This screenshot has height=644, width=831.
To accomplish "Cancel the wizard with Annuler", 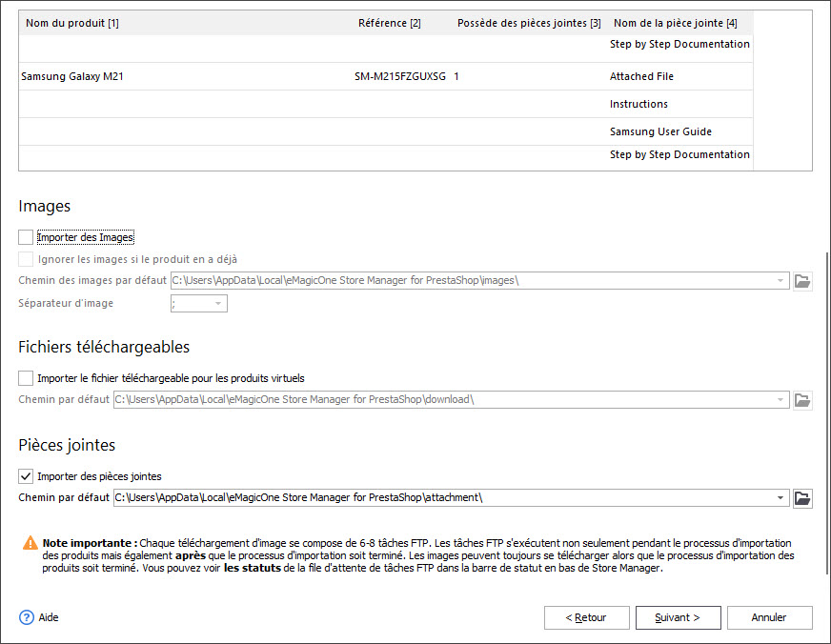I will point(769,617).
